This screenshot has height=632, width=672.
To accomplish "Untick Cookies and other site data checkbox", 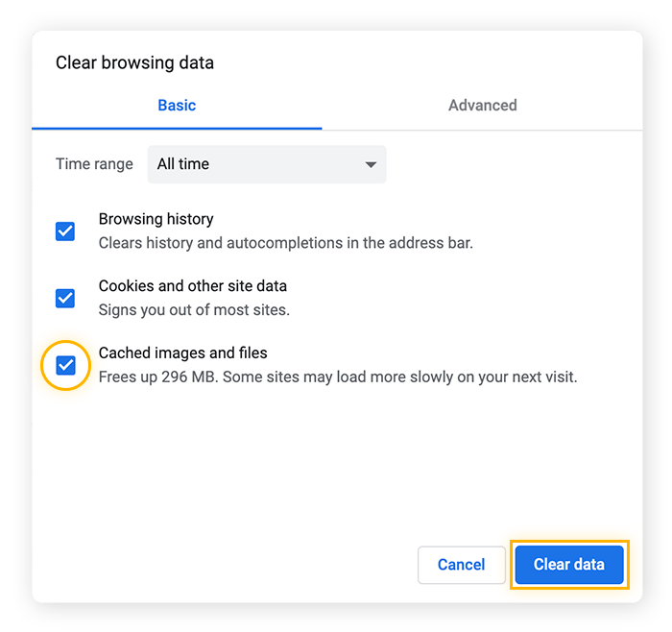I will point(65,298).
